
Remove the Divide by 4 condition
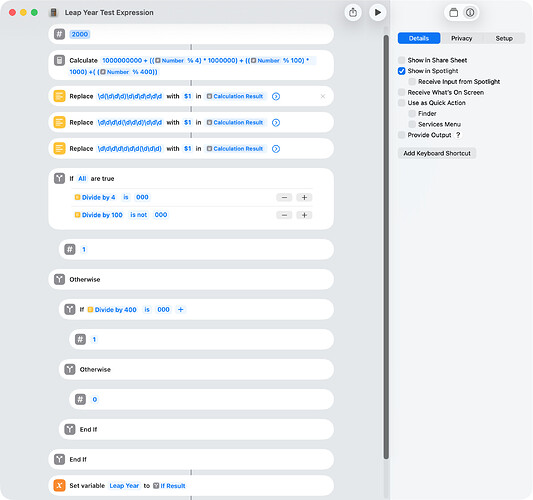[x=284, y=197]
